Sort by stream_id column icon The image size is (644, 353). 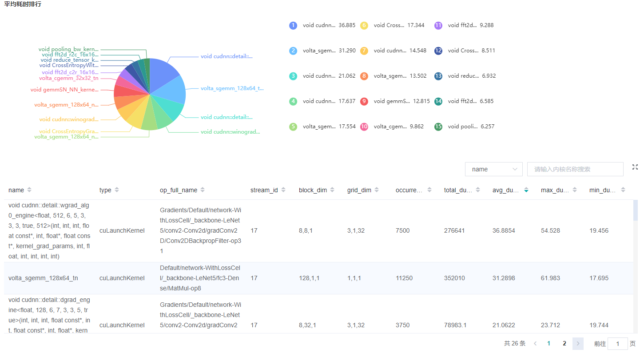(x=283, y=190)
